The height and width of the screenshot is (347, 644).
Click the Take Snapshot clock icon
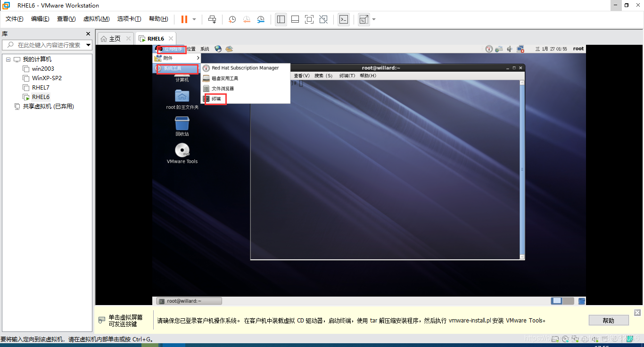point(232,19)
